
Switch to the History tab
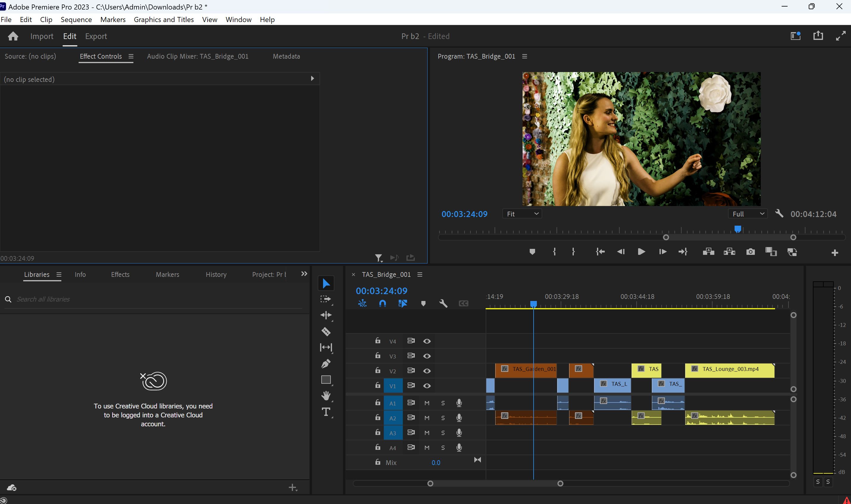216,274
